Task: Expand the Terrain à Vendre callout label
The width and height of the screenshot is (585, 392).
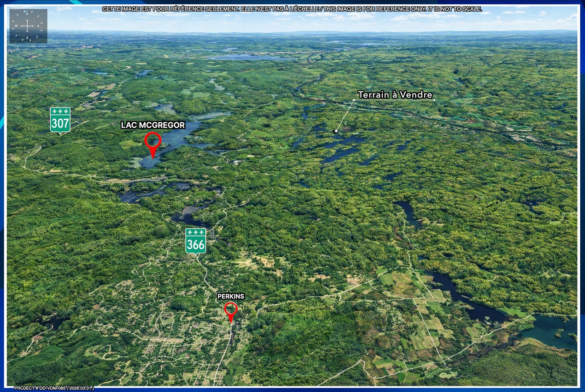Action: tap(395, 95)
